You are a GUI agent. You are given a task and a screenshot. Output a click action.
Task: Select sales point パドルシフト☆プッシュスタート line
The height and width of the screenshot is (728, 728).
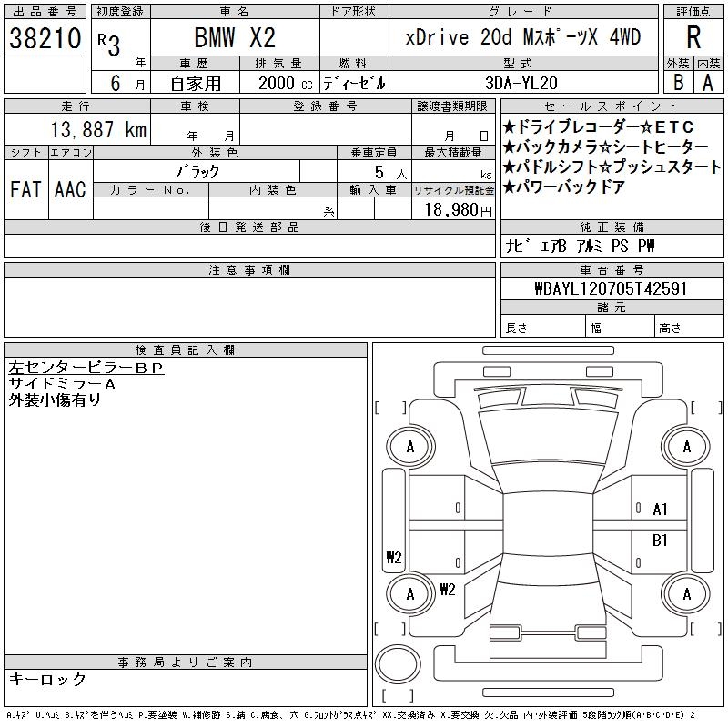point(612,167)
